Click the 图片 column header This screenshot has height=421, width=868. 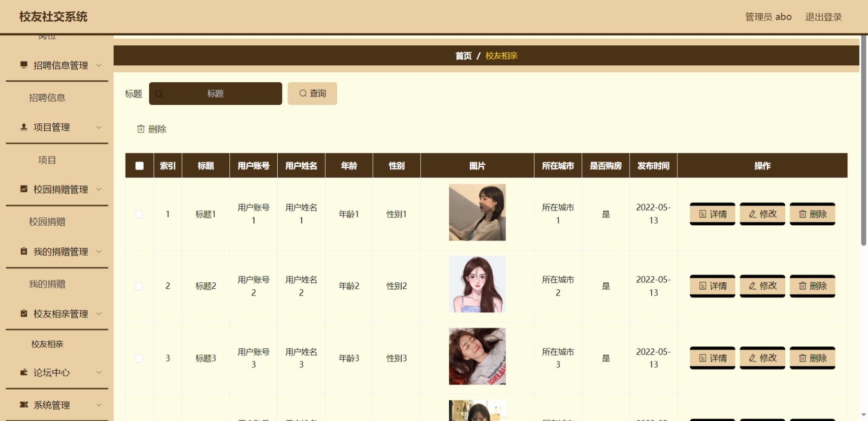pos(477,166)
